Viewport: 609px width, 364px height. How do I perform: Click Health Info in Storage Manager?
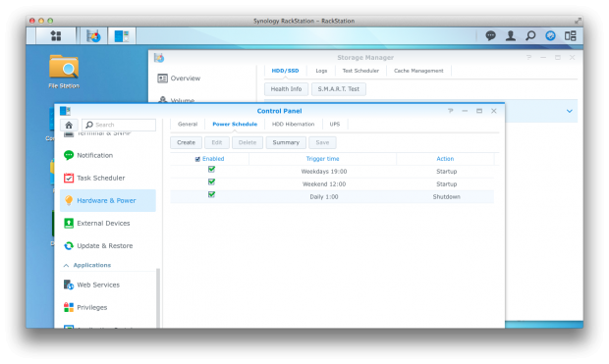pyautogui.click(x=286, y=89)
